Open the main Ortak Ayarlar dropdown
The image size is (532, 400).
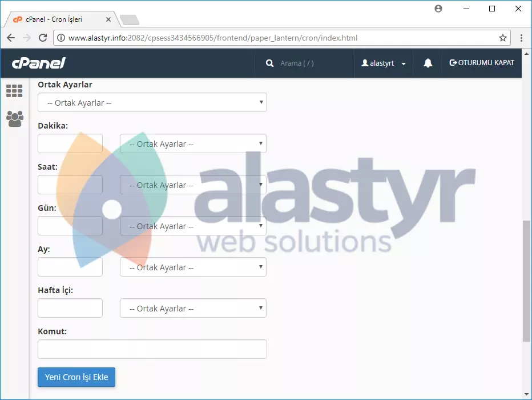point(152,102)
